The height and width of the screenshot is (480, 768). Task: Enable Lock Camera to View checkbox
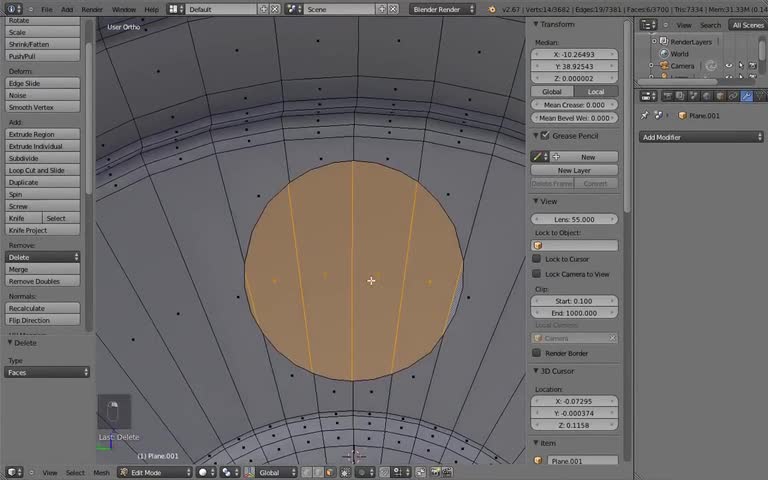pyautogui.click(x=537, y=274)
